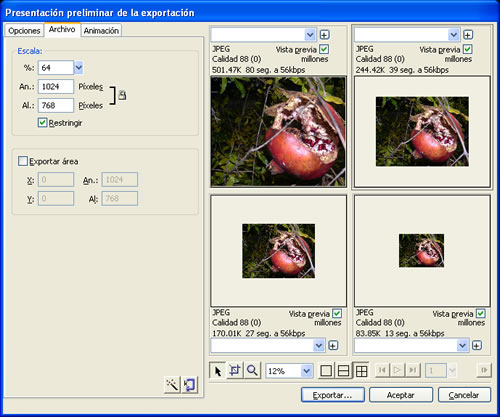500x417 pixels.
Task: Select the Zoom magnifier tool
Action: (x=252, y=370)
